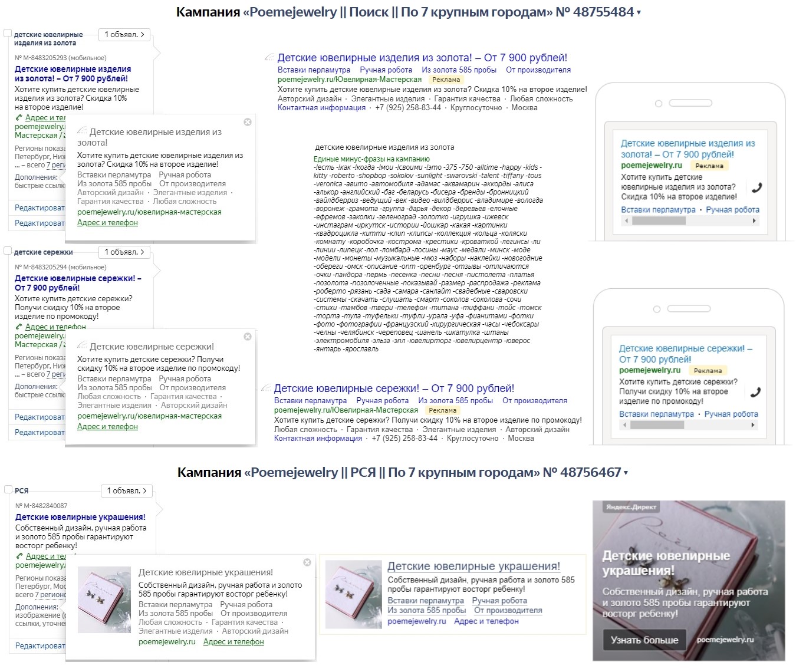Click 'Адрес и телефон' in gold jewelry popup

107,223
